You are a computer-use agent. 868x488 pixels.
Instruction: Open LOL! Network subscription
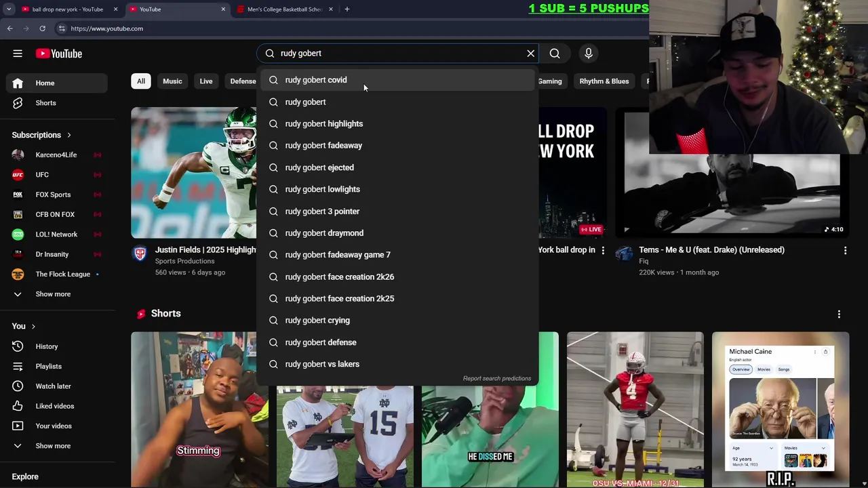pos(57,235)
